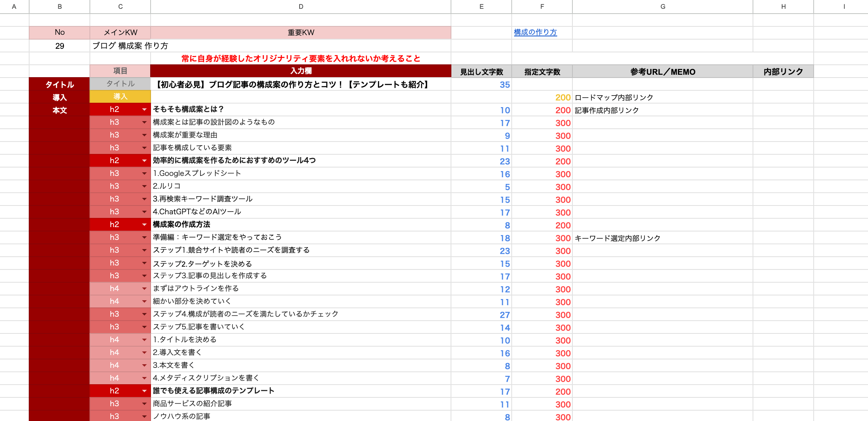The image size is (868, 421).
Task: Click the dark red 本文 label in column B
Action: (x=60, y=110)
